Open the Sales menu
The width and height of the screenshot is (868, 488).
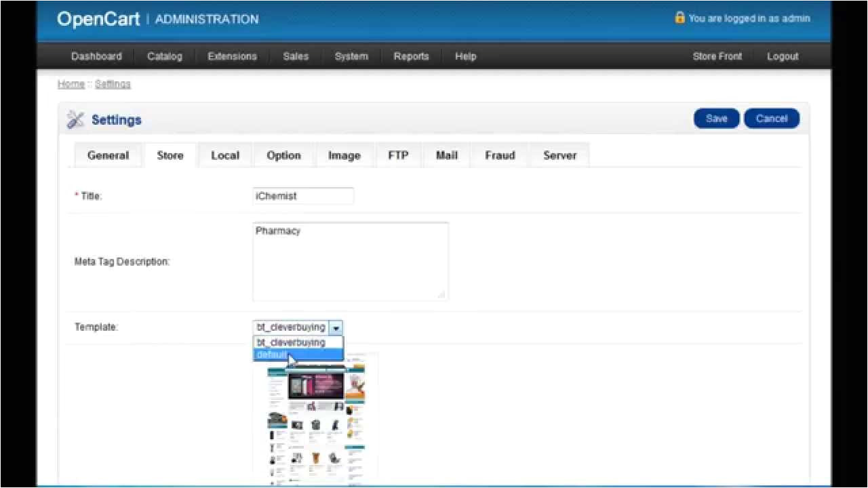296,56
